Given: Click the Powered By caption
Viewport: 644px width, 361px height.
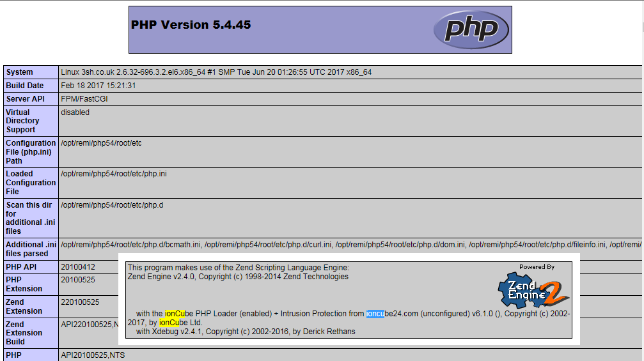Looking at the screenshot, I should tap(537, 267).
